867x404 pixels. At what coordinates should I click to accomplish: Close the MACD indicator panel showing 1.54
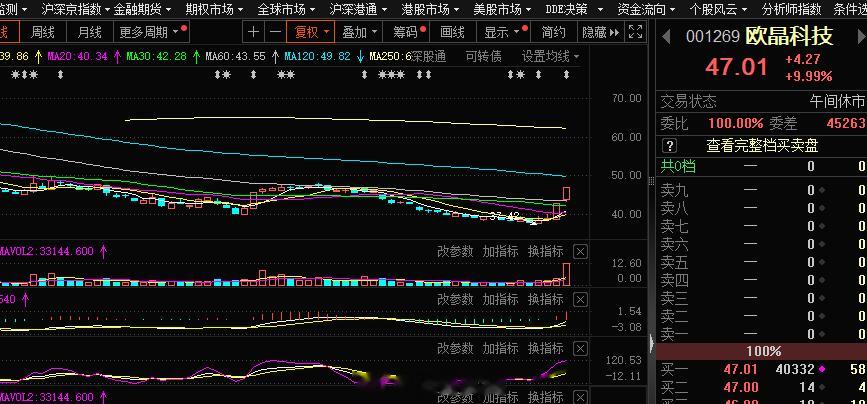(580, 300)
